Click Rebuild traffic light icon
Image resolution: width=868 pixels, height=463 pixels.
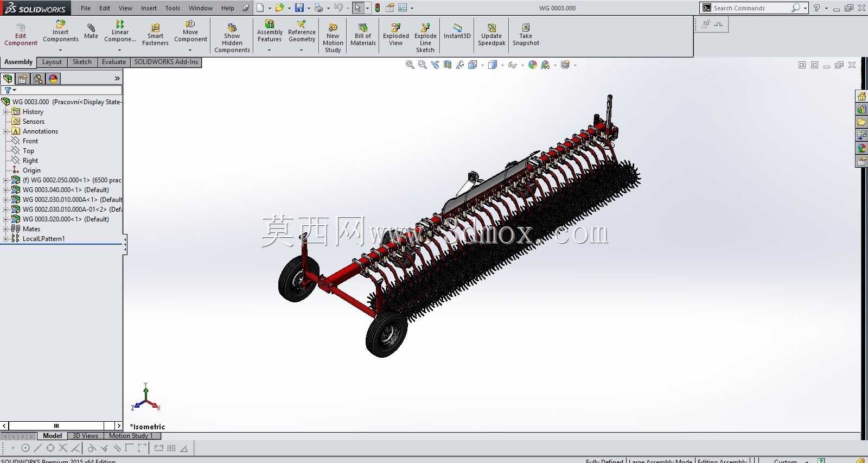tap(378, 8)
